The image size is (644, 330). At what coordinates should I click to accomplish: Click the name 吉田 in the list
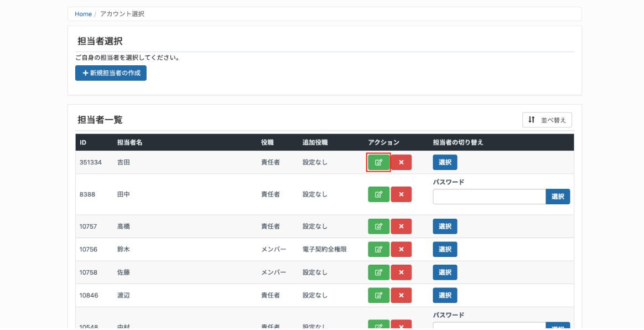(x=123, y=162)
